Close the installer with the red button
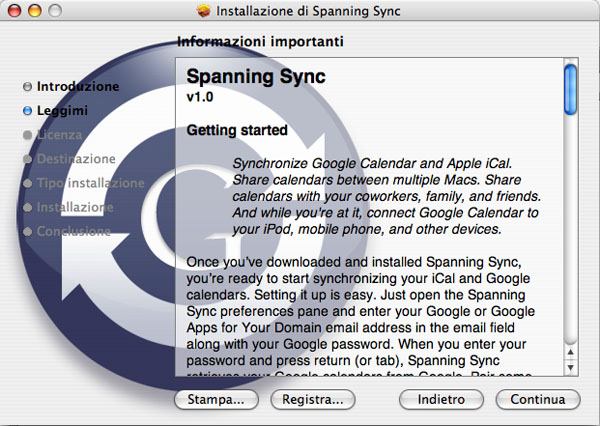This screenshot has height=426, width=600. (15, 10)
